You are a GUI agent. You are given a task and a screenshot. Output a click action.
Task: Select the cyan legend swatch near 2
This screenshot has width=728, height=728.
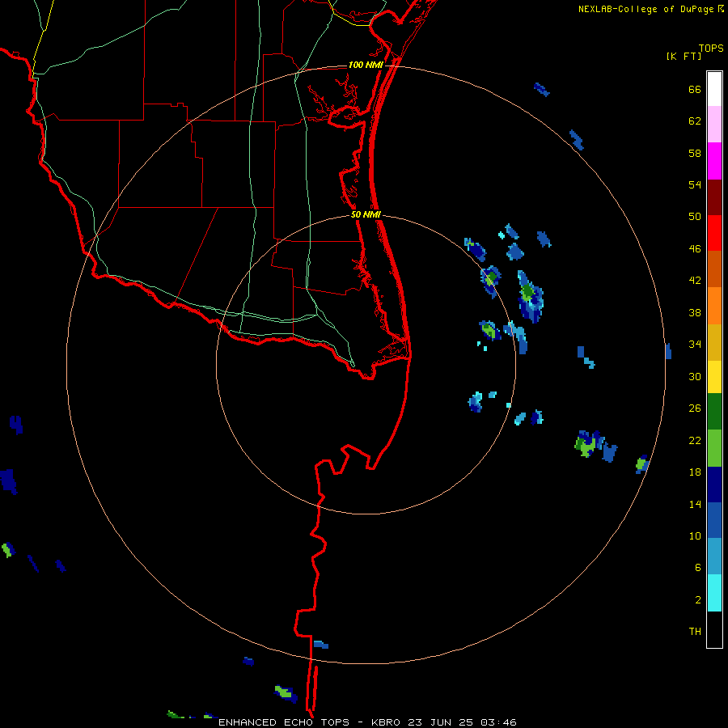(x=714, y=593)
